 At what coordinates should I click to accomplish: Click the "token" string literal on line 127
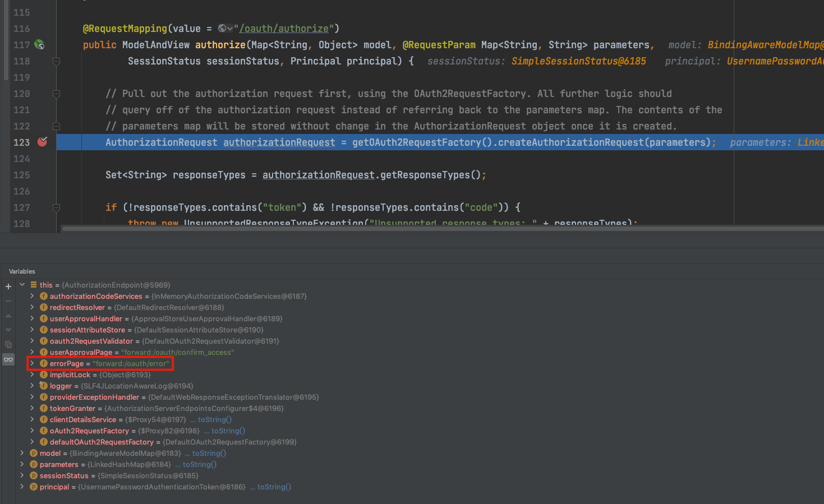click(x=282, y=207)
